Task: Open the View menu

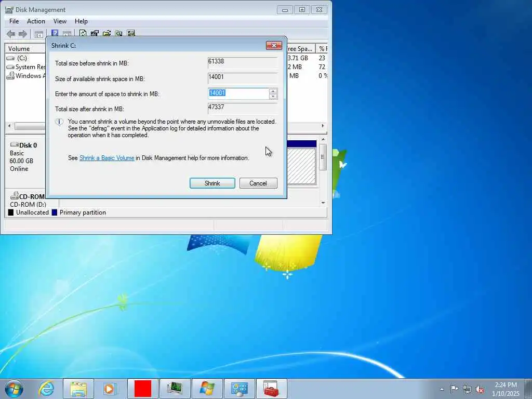Action: tap(60, 21)
